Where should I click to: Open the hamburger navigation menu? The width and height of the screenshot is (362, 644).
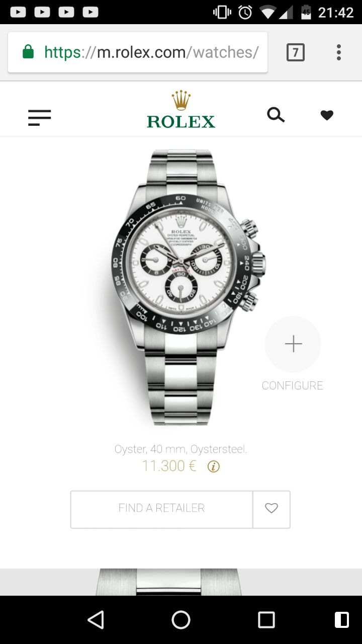pos(40,118)
